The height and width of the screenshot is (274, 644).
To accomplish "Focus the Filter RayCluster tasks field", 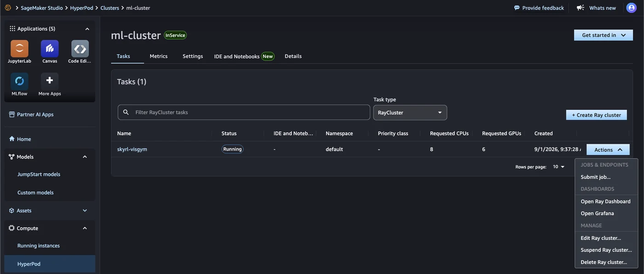I will coord(244,112).
